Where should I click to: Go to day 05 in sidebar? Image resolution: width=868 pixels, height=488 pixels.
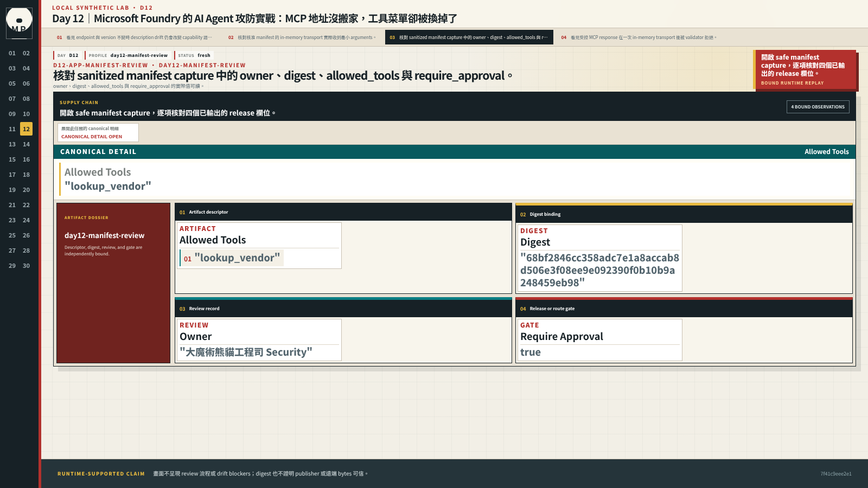12,84
